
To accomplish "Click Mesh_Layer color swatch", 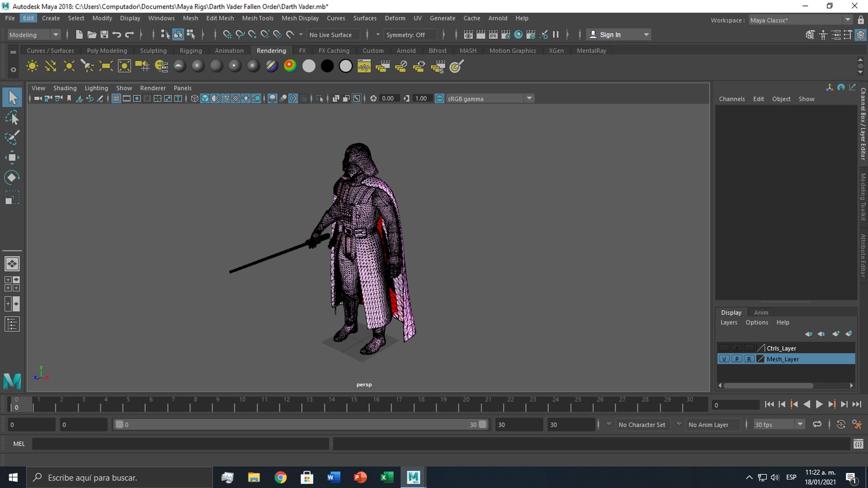I will pyautogui.click(x=760, y=359).
